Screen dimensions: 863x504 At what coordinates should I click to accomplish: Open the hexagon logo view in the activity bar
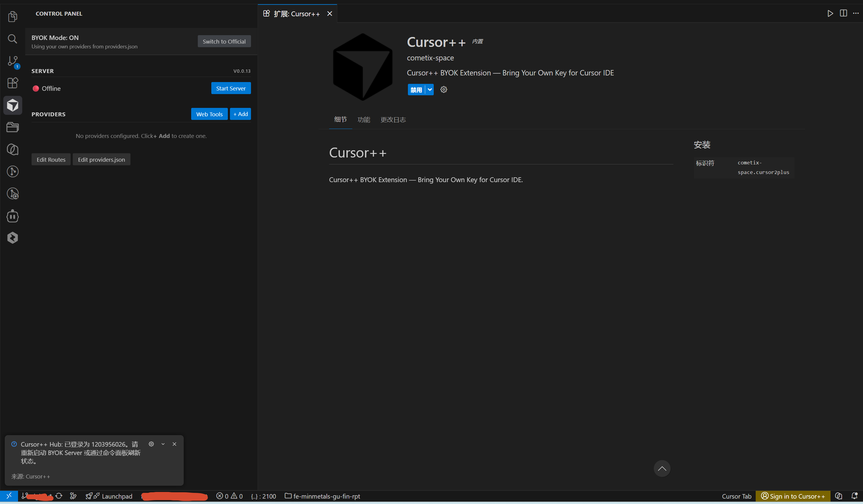13,238
